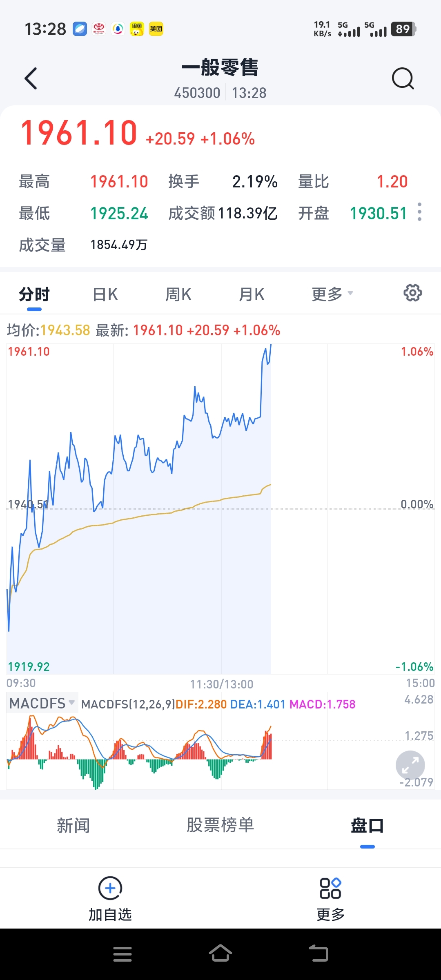
Task: Select the 盘口 tab
Action: 367,825
